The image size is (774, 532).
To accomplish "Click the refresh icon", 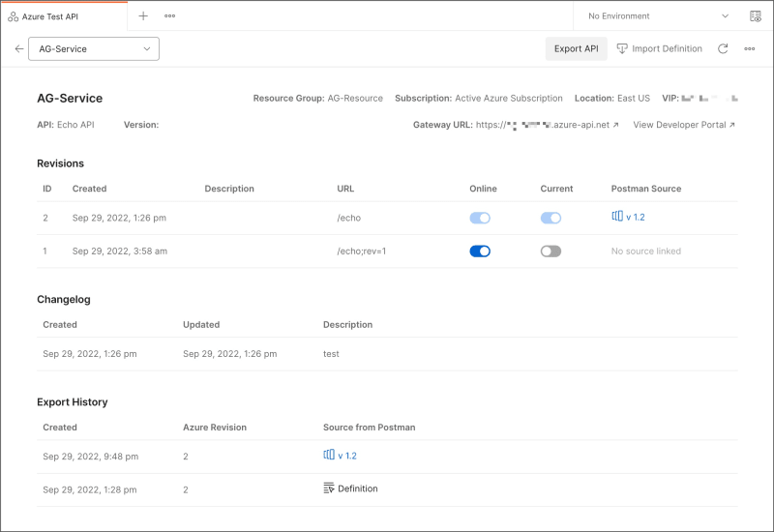I will (x=723, y=48).
